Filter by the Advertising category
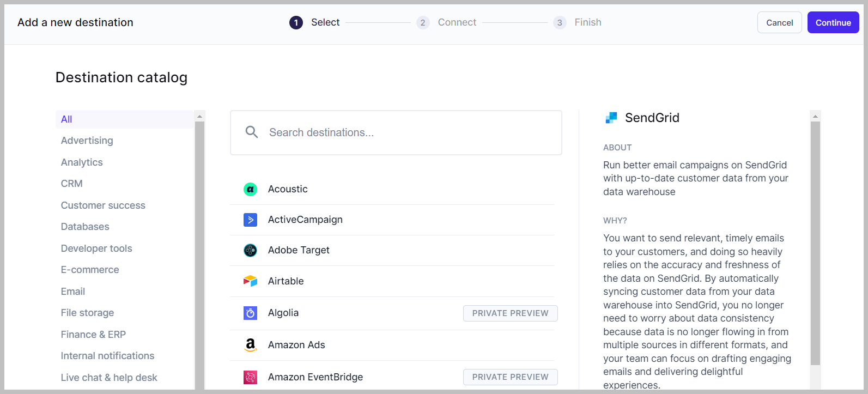 pyautogui.click(x=87, y=141)
